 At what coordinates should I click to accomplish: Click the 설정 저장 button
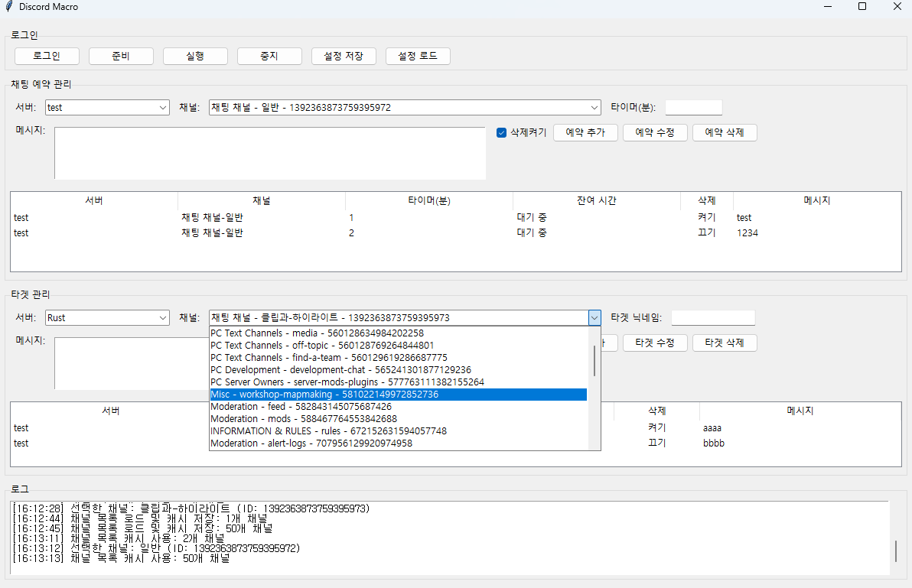pos(344,56)
